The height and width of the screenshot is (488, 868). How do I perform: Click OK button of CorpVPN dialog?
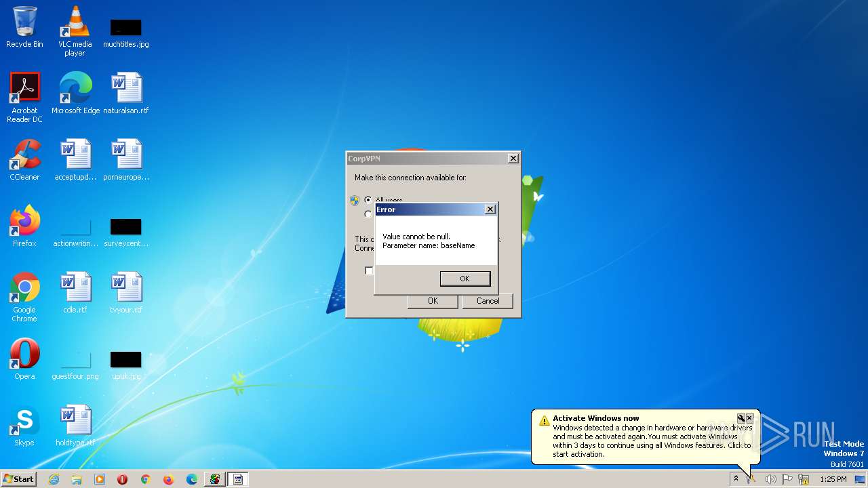(433, 301)
